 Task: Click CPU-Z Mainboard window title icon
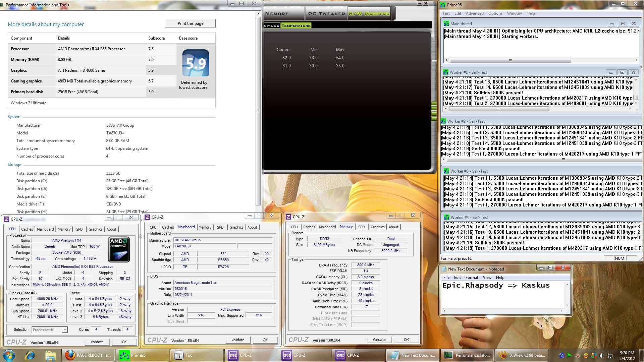pyautogui.click(x=147, y=217)
